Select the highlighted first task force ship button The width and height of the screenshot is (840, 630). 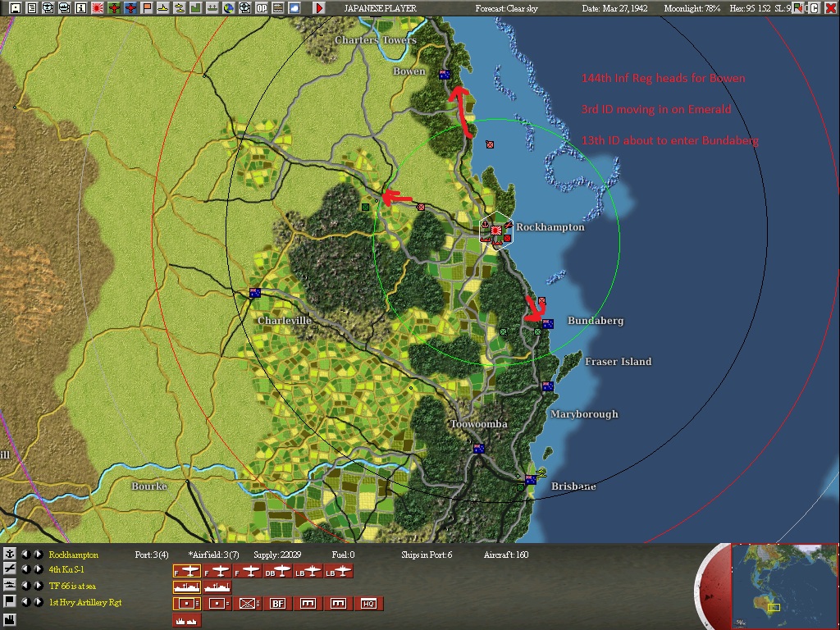click(187, 587)
